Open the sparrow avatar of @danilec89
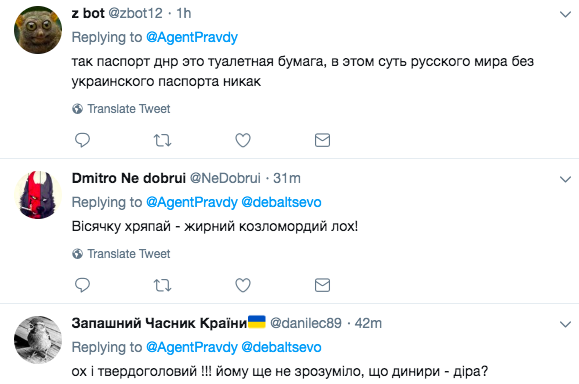Screen dimensions: 579x384 (38, 340)
